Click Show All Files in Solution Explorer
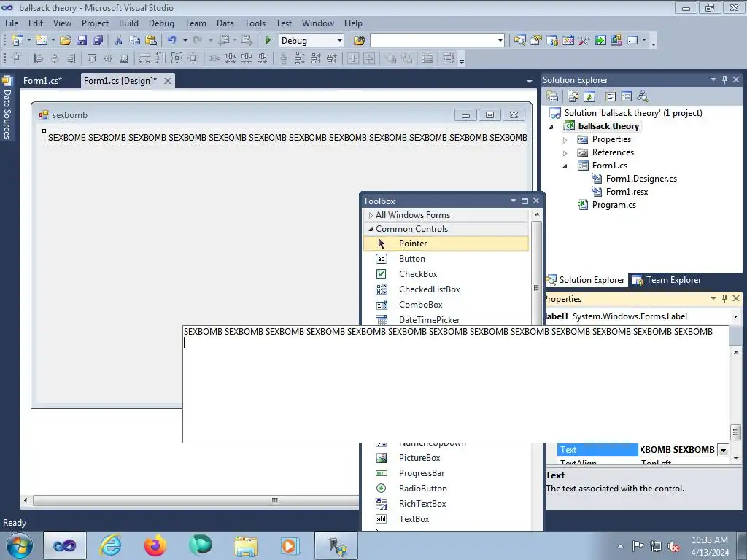 click(x=573, y=97)
